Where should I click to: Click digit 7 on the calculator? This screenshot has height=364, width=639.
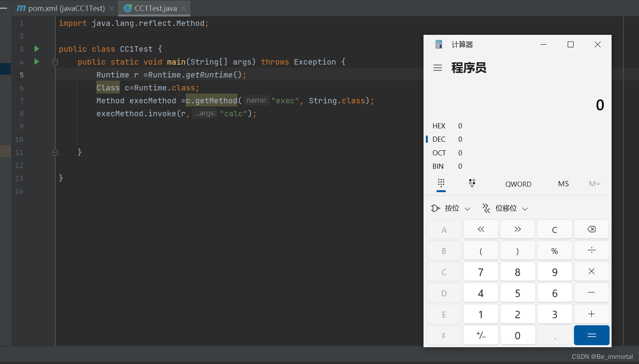[481, 272]
